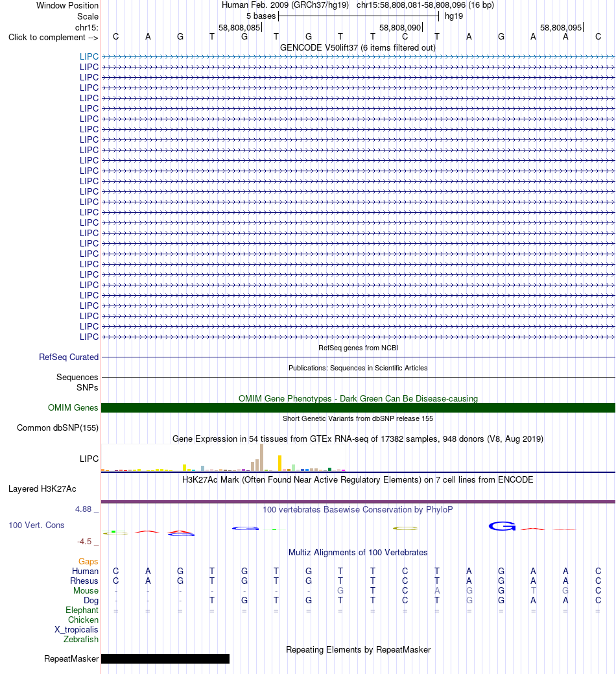Click the black RepeatMasker element block

coord(165,659)
